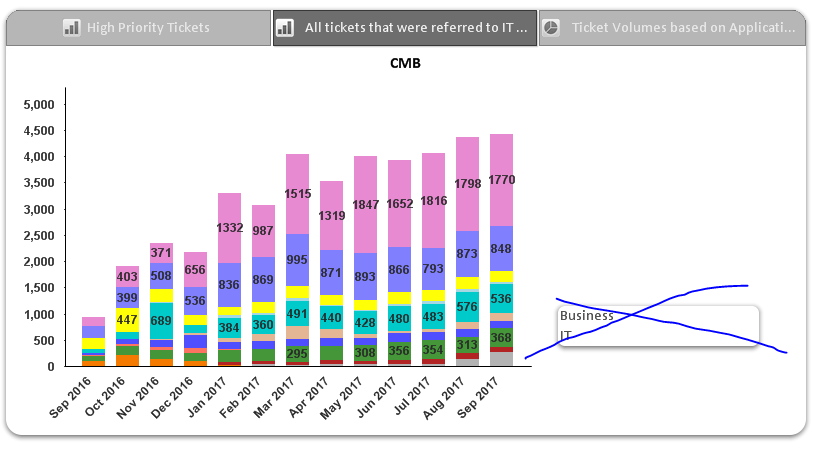This screenshot has width=826, height=450.
Task: Click the bar chart icon on the IT-referred tickets tab
Action: click(285, 28)
